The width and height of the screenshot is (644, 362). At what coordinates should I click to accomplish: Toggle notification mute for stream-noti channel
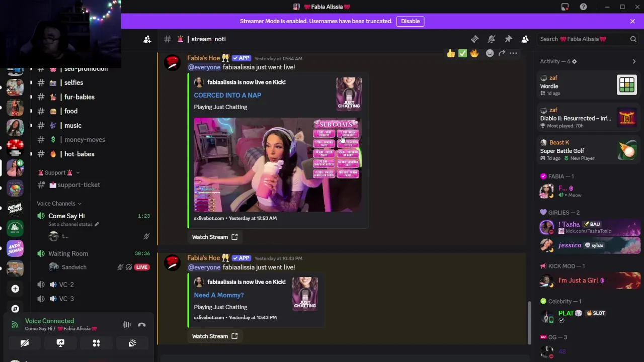pos(492,39)
